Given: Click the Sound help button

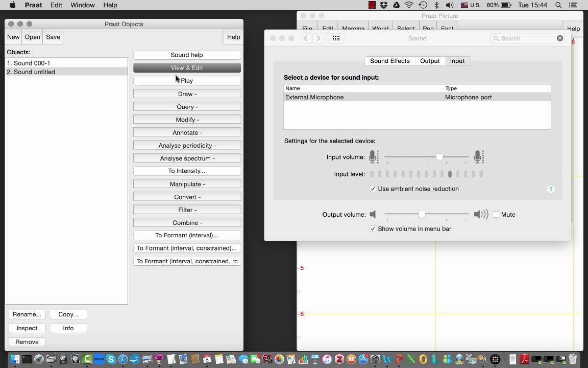Looking at the screenshot, I should [187, 55].
